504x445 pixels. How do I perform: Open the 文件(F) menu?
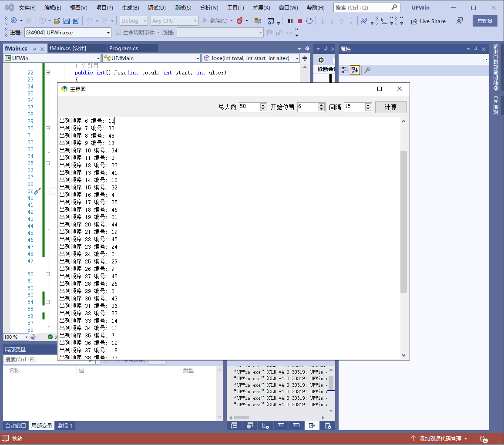pyautogui.click(x=27, y=8)
